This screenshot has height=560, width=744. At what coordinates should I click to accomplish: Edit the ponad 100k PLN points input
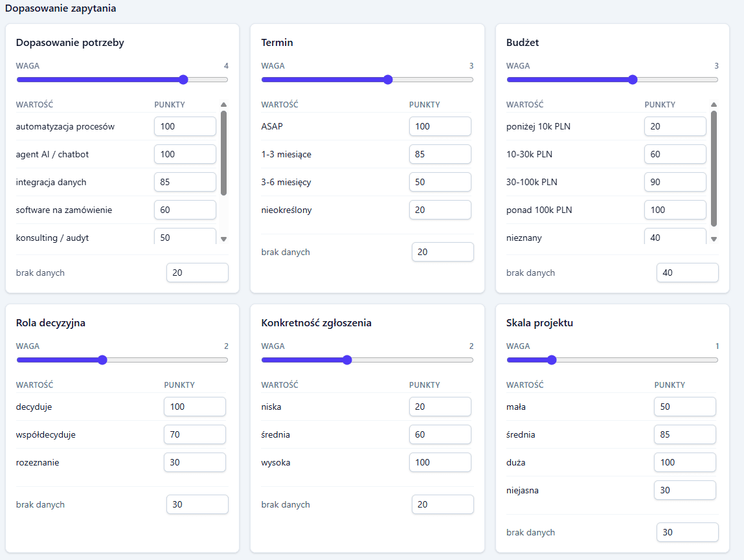675,210
